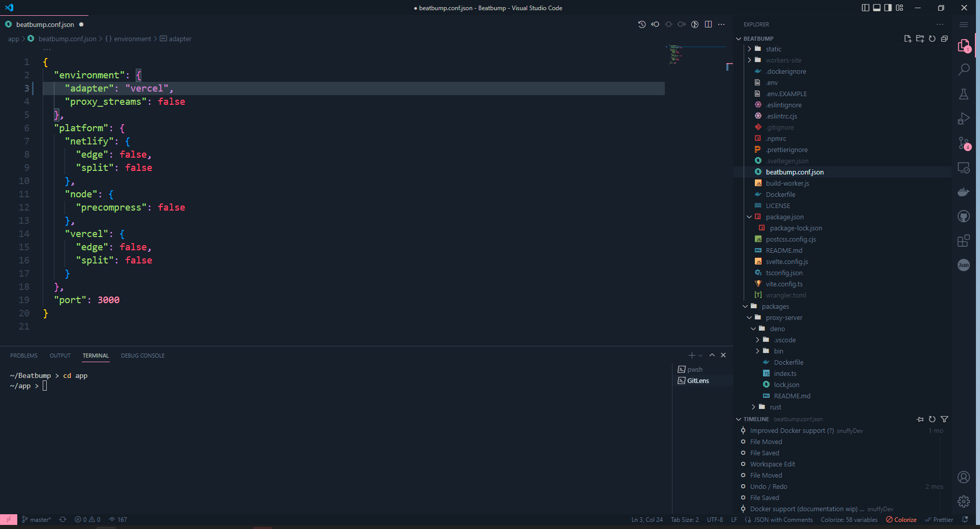
Task: Refresh the Timeline section
Action: pyautogui.click(x=932, y=419)
